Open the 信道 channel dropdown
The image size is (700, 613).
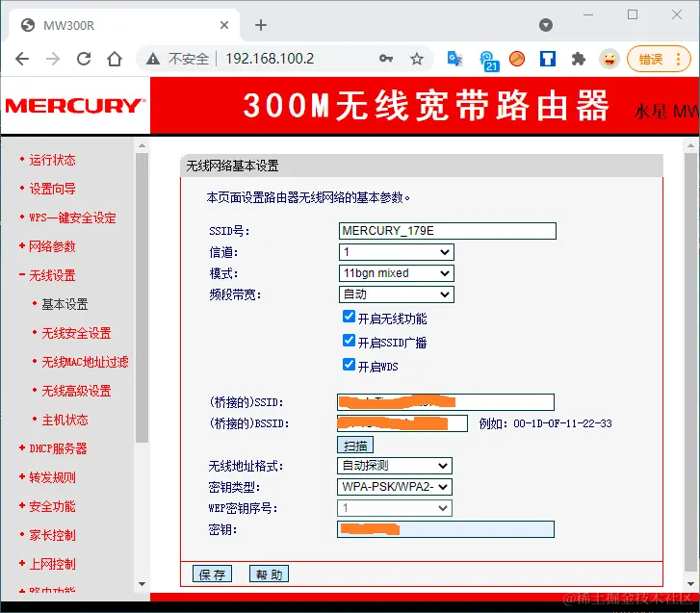tap(396, 252)
